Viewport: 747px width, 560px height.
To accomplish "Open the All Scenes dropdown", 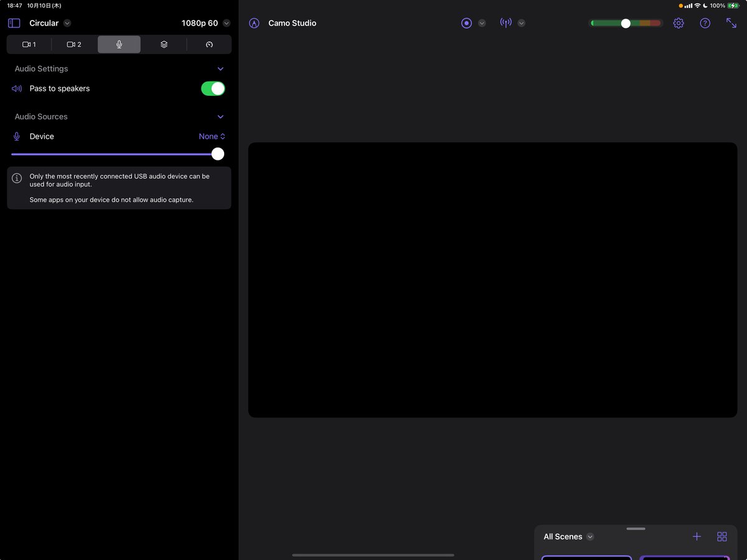I will click(x=569, y=536).
